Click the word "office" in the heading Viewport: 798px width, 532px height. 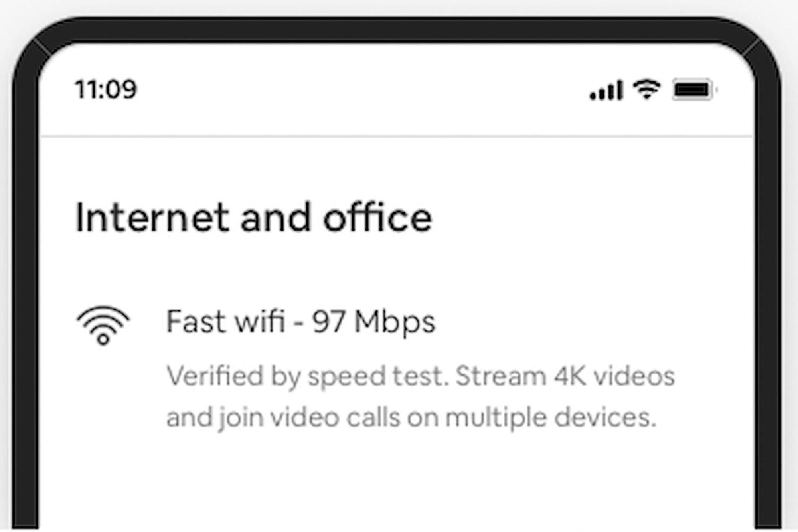click(377, 218)
